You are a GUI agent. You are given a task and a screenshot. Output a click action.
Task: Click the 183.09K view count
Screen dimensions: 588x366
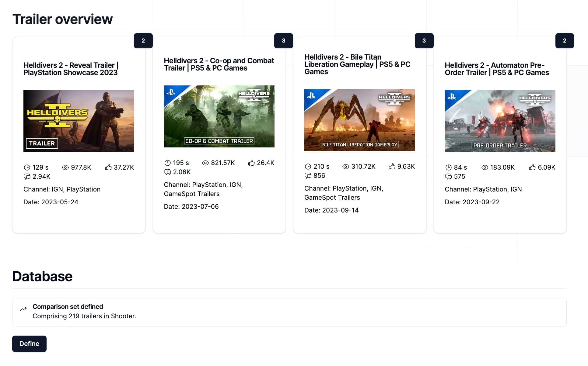(x=502, y=167)
